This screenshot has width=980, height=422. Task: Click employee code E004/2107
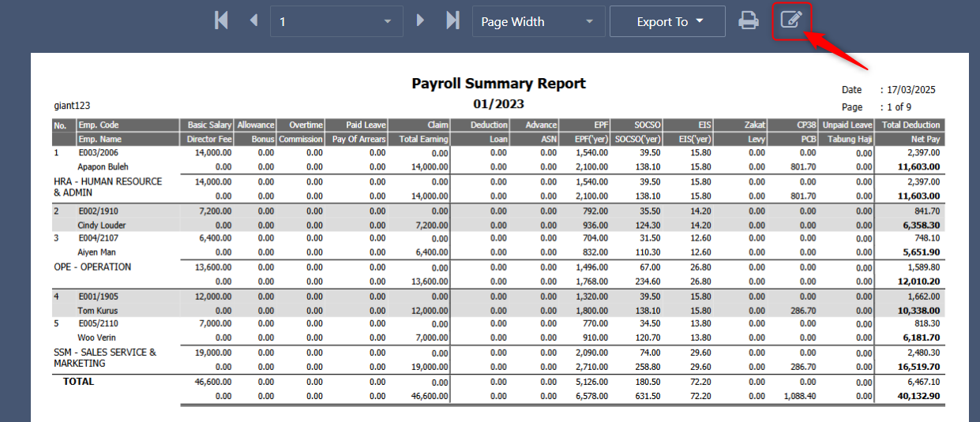tap(99, 238)
